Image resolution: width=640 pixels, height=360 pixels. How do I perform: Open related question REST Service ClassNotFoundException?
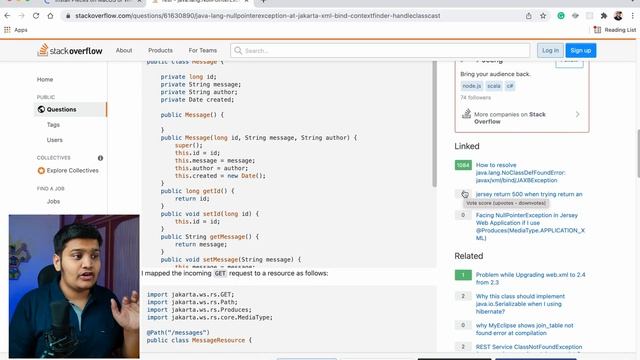tap(529, 347)
